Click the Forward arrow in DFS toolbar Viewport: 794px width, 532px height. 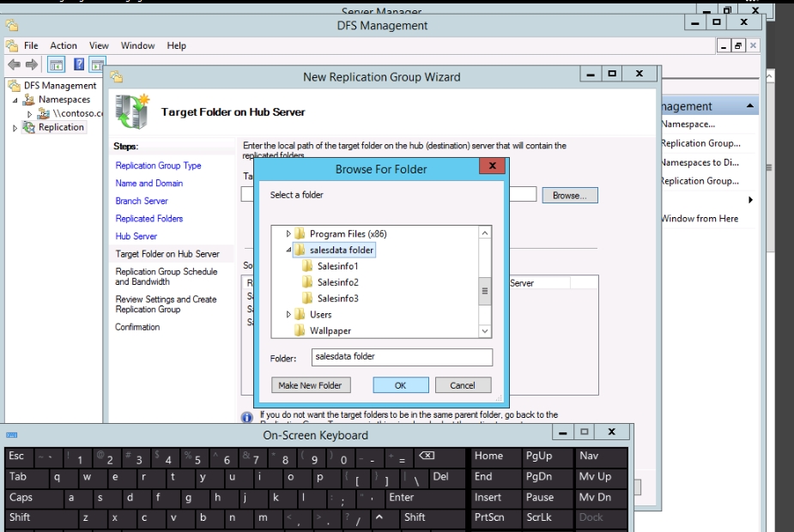coord(32,64)
